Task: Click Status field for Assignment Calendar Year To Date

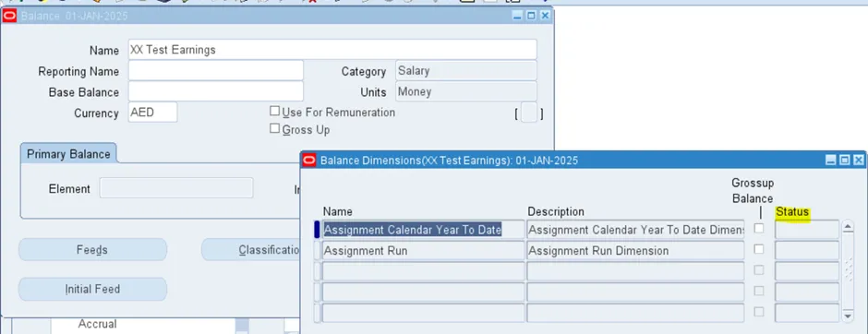Action: (806, 230)
